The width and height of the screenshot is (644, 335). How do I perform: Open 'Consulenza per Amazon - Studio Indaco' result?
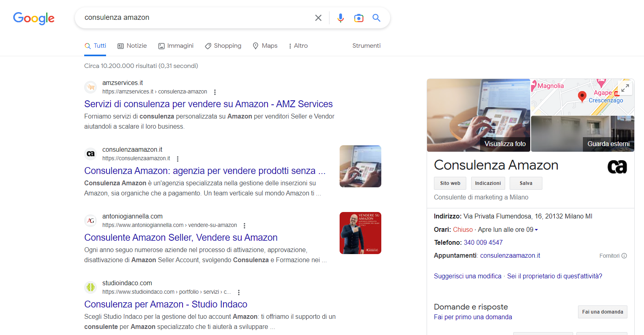tap(166, 304)
